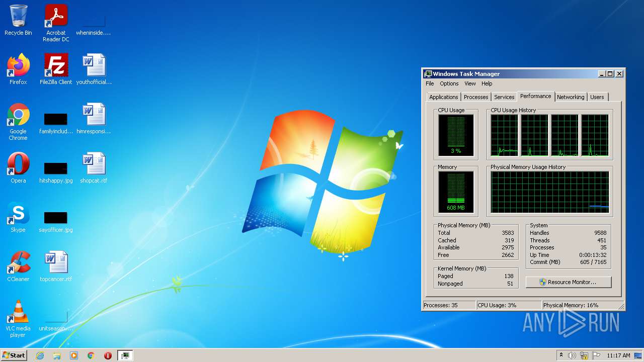
Task: Click the first CPU Usage History graph
Action: (504, 135)
